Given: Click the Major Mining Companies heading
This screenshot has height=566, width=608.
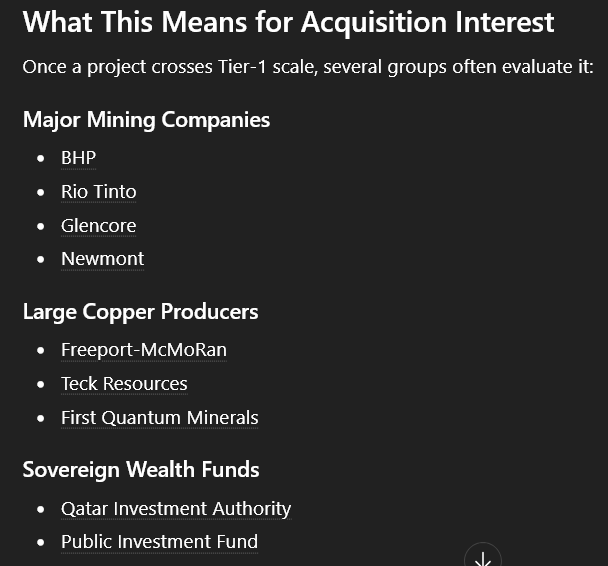Looking at the screenshot, I should (146, 120).
